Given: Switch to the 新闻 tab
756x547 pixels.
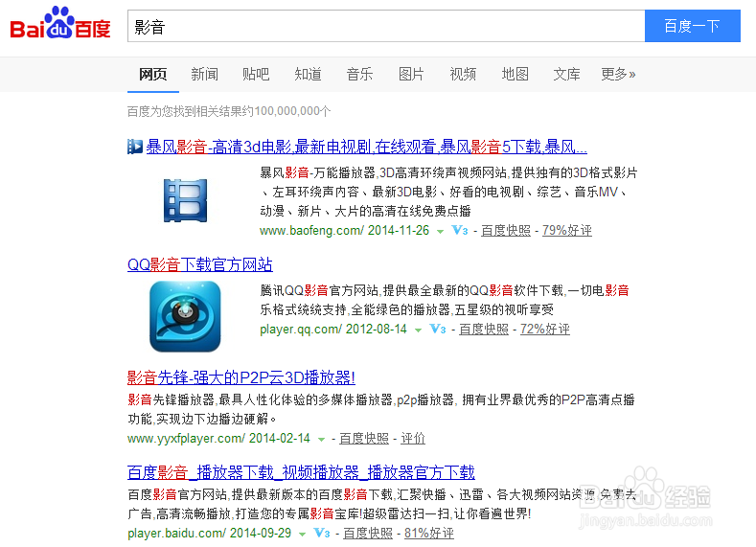Looking at the screenshot, I should tap(204, 74).
